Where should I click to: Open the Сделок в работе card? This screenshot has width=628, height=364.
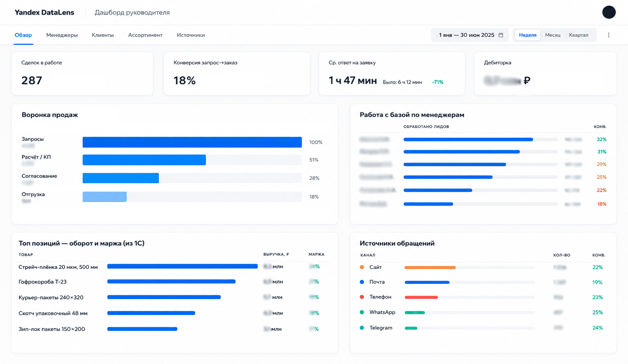(82, 74)
